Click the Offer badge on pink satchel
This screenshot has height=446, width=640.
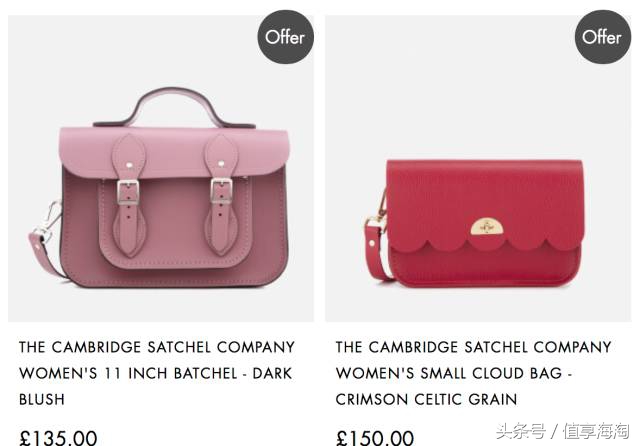click(x=285, y=37)
